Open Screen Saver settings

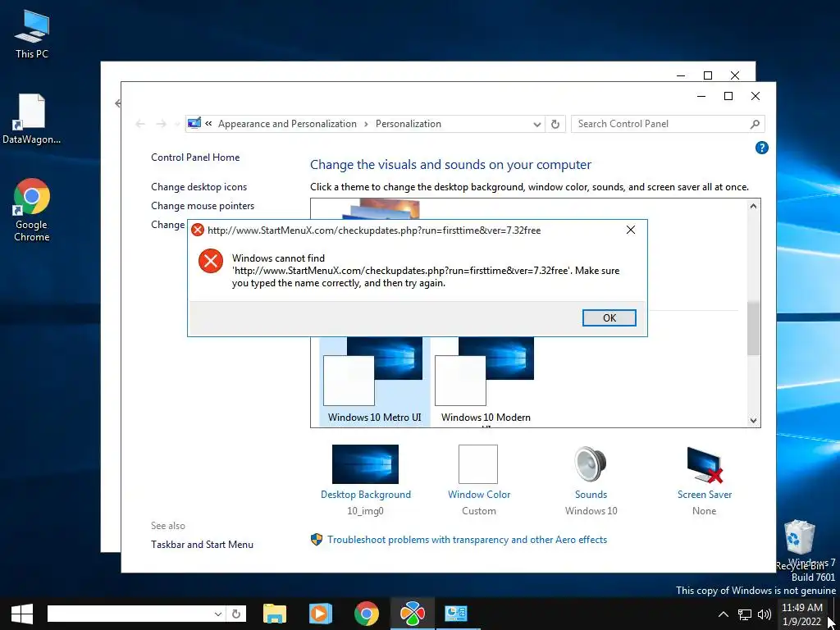704,480
